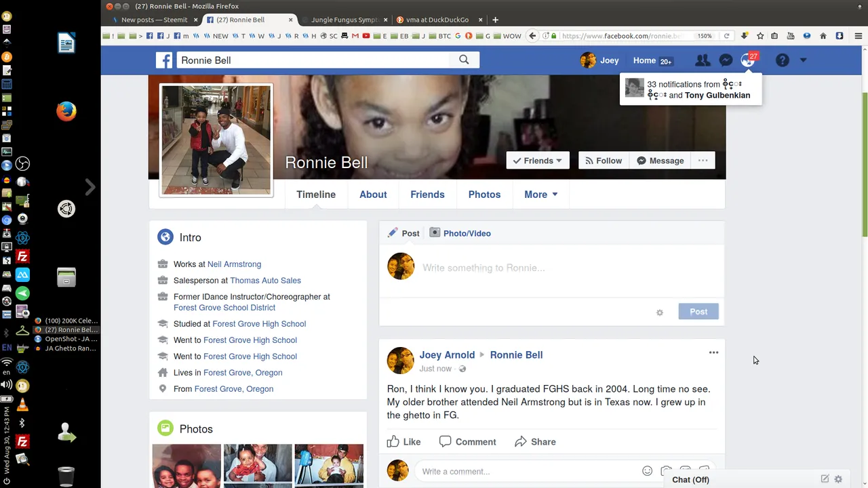
Task: Click Ronnie Bell name in post header
Action: pyautogui.click(x=516, y=355)
